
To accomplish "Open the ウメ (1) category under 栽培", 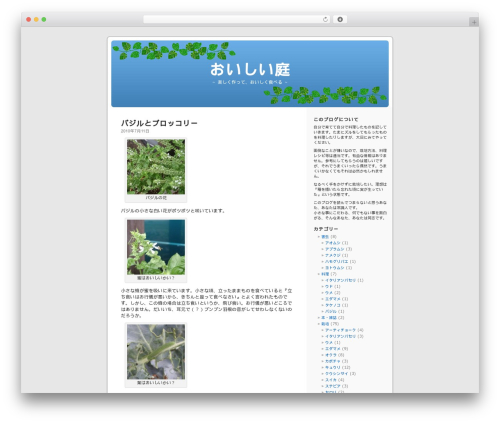I will click(329, 342).
